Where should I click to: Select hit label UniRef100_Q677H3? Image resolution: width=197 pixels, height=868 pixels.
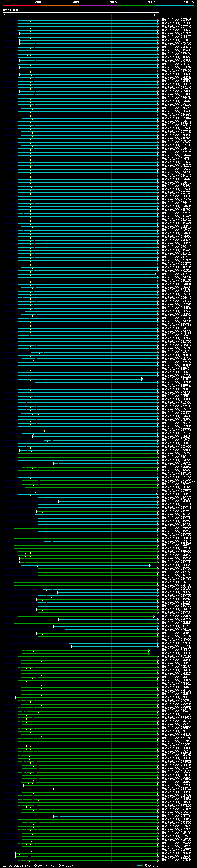coord(177,132)
